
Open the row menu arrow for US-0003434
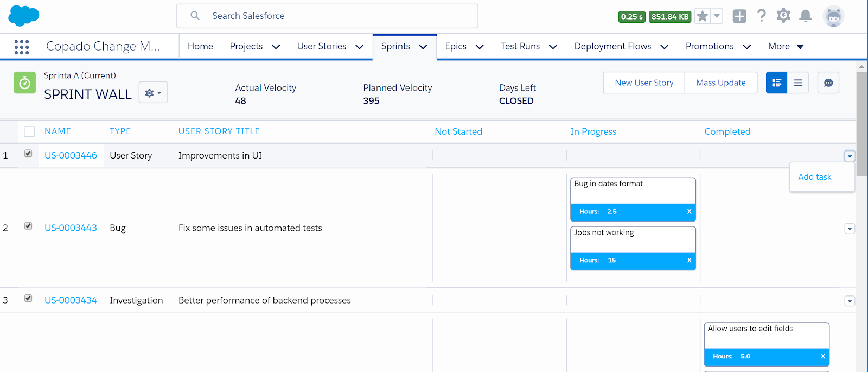tap(850, 301)
